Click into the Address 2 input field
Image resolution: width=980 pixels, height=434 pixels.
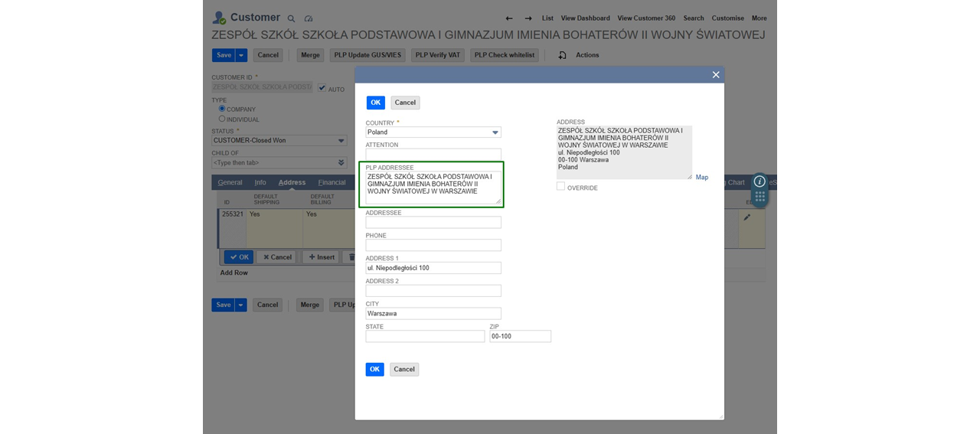tap(433, 291)
